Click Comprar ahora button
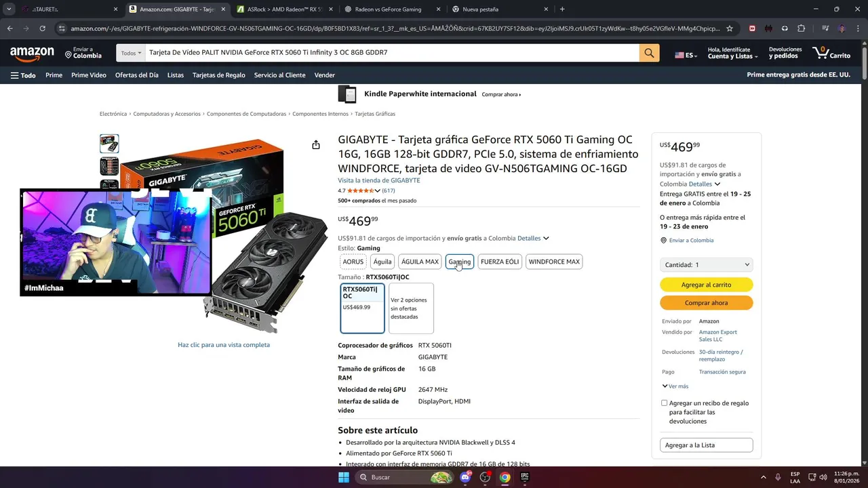868x488 pixels. 706,303
